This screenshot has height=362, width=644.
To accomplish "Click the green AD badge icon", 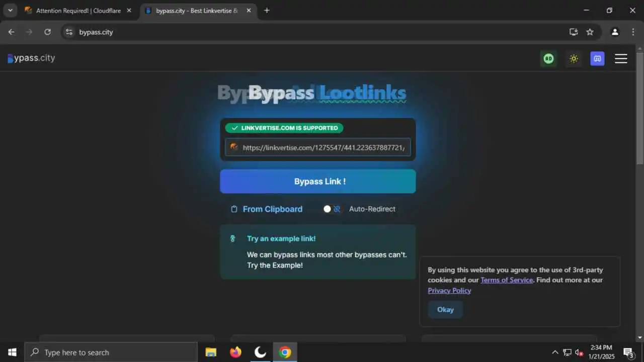I will [548, 59].
